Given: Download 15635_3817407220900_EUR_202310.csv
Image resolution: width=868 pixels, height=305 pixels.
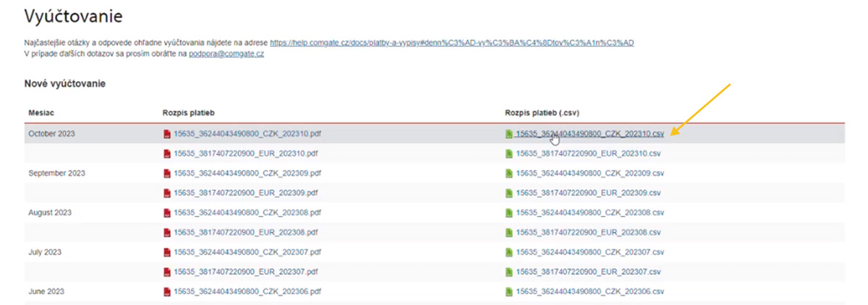Looking at the screenshot, I should coord(588,154).
